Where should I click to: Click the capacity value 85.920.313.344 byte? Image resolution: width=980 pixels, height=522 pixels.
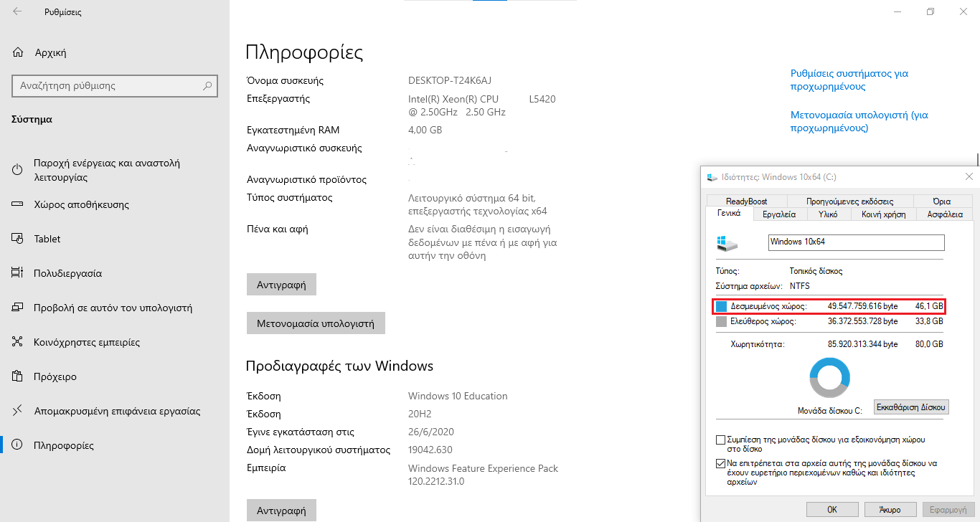[862, 344]
